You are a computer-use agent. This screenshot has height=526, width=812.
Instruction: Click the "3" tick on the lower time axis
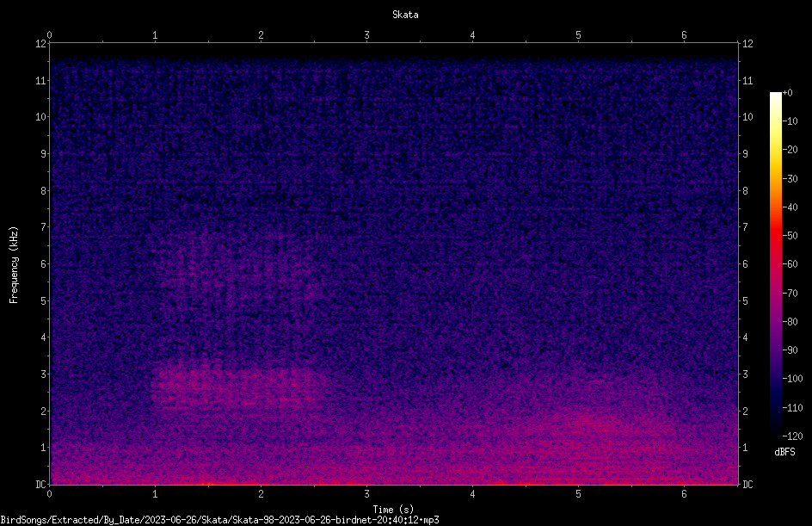[366, 494]
